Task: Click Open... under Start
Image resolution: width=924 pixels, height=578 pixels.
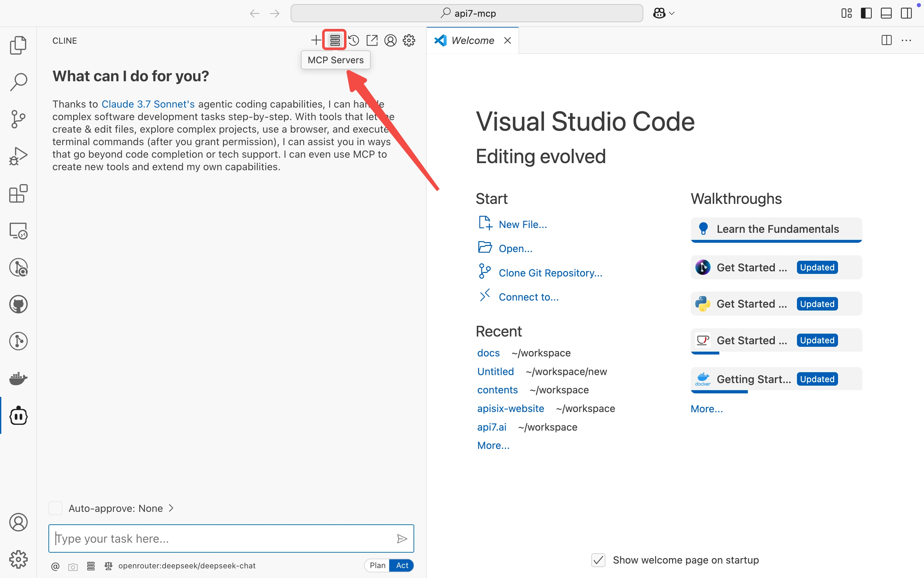Action: [516, 249]
